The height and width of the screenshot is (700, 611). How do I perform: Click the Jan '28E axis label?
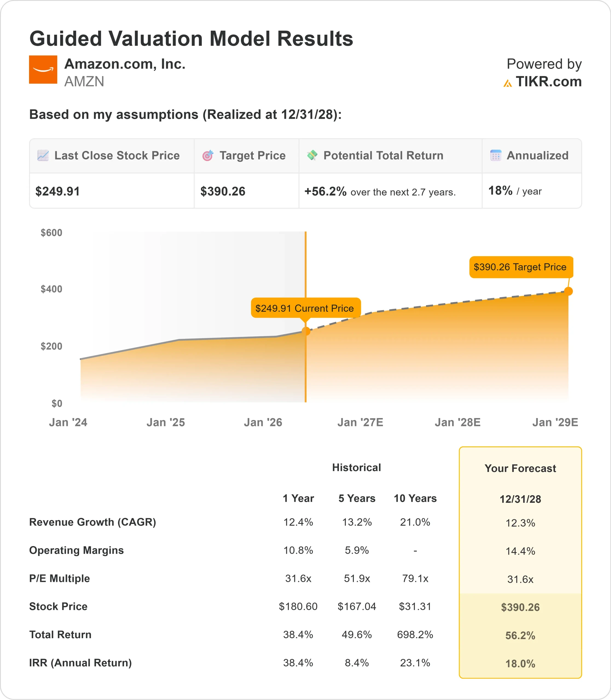[x=457, y=422]
